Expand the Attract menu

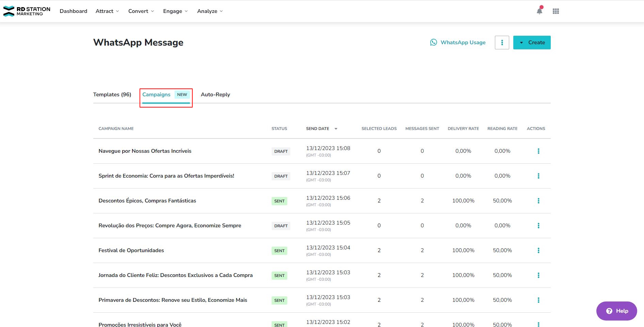[x=107, y=11]
